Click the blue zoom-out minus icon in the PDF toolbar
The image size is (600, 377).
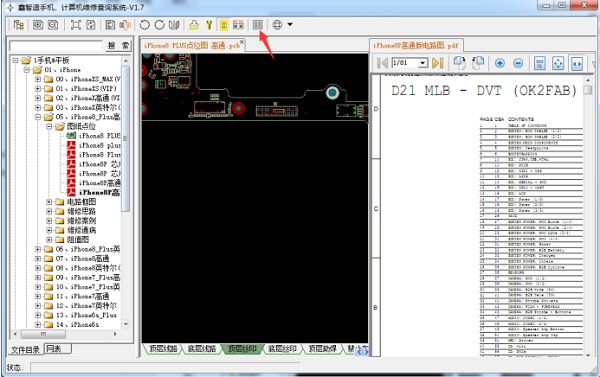click(x=518, y=63)
